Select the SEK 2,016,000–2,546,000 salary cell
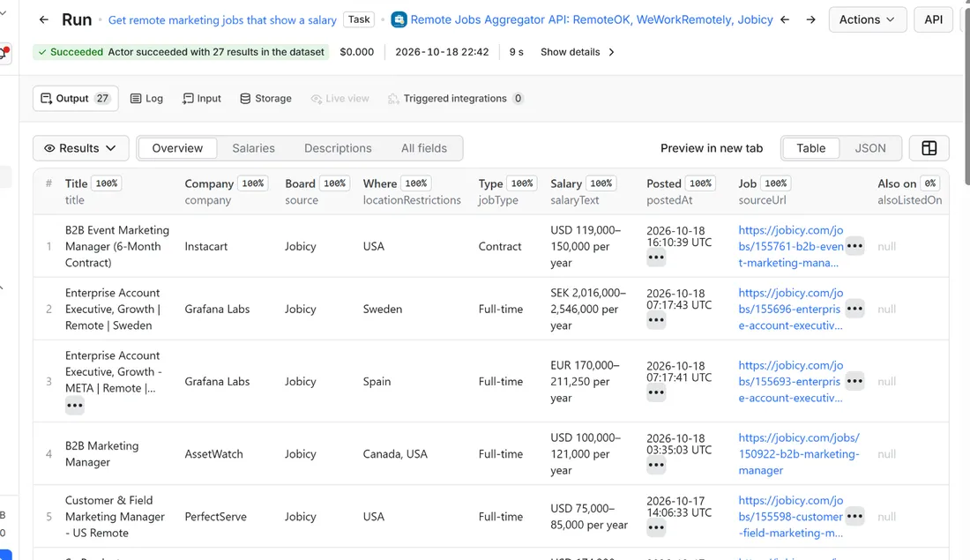Screen dimensions: 970x560 coord(588,309)
